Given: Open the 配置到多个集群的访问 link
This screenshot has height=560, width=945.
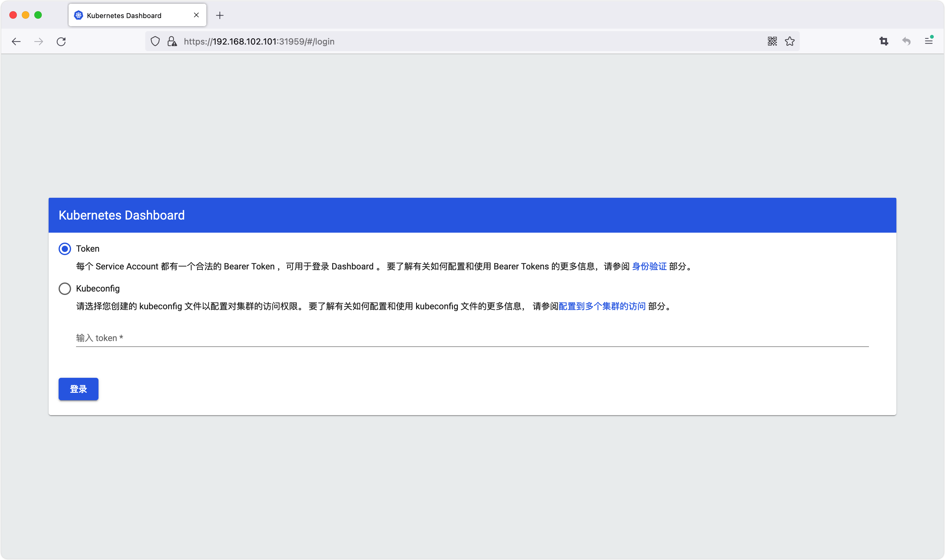Looking at the screenshot, I should coord(602,306).
